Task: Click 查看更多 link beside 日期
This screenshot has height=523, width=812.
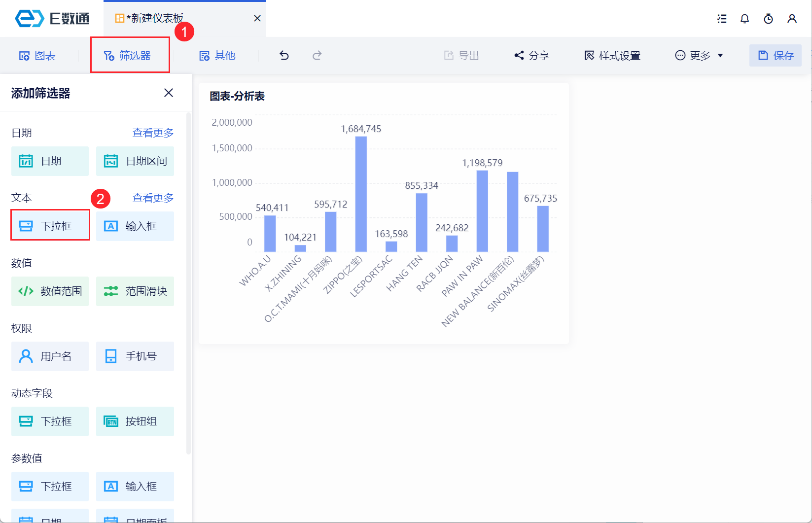Action: tap(153, 133)
